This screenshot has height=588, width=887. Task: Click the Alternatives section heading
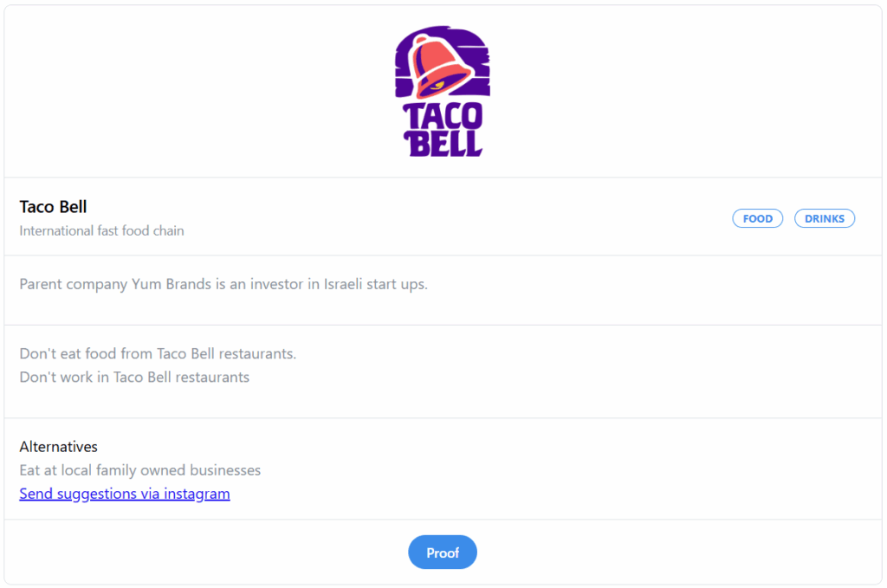click(58, 447)
